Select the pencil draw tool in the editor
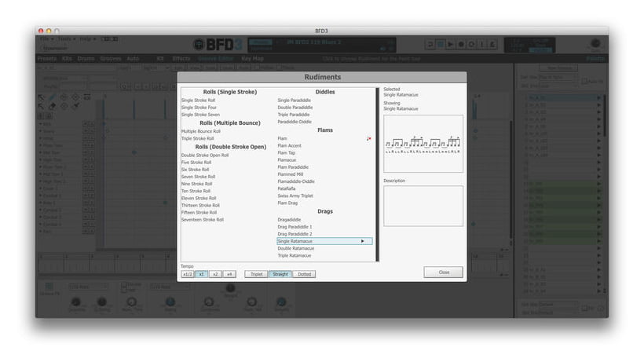This screenshot has width=644, height=362. [53, 97]
